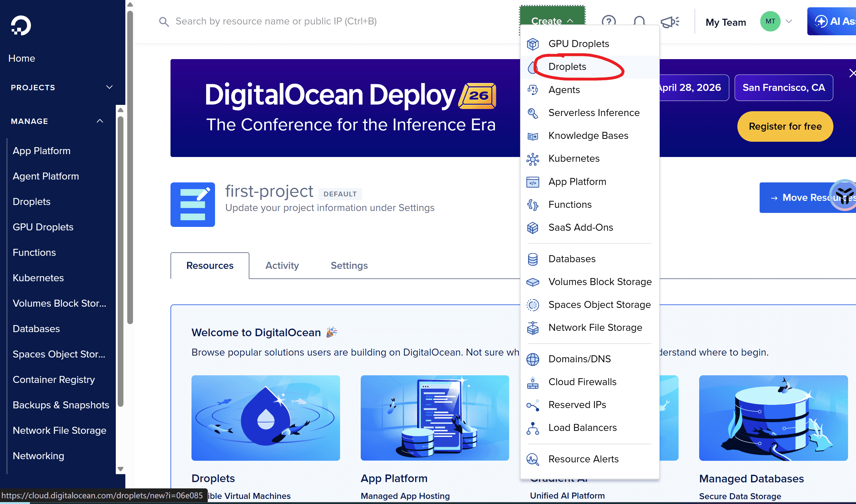Screen dimensions: 856x504
Task: Click the Databases cylinder icon in Create menu
Action: tap(533, 259)
